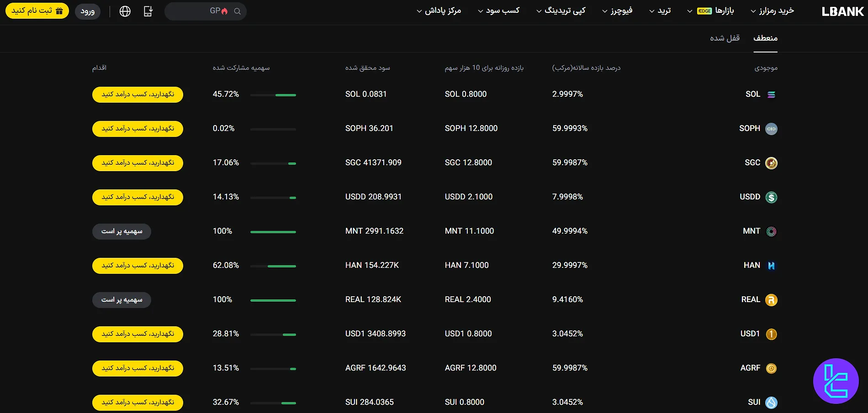Click the LBank logo
Viewport: 868px width, 413px height.
[x=842, y=11]
